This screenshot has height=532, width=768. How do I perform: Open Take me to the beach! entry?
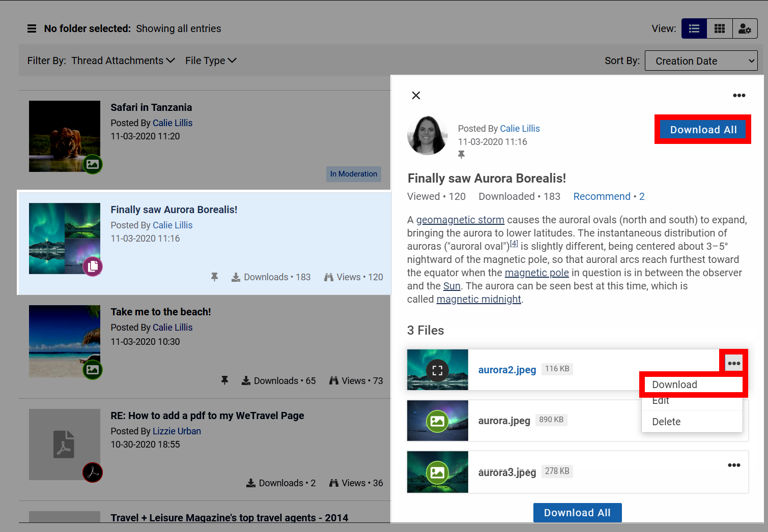(x=161, y=312)
